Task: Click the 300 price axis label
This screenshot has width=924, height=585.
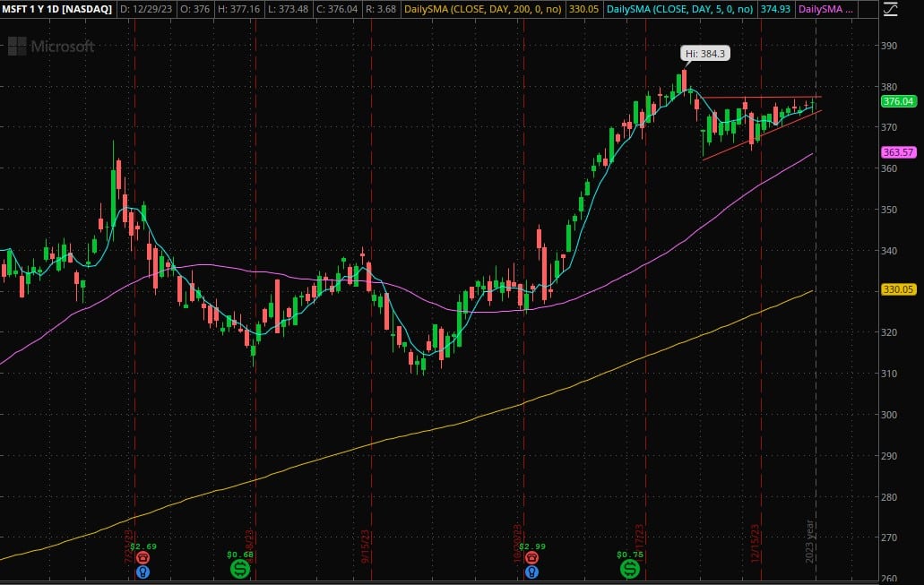Action: pos(889,415)
